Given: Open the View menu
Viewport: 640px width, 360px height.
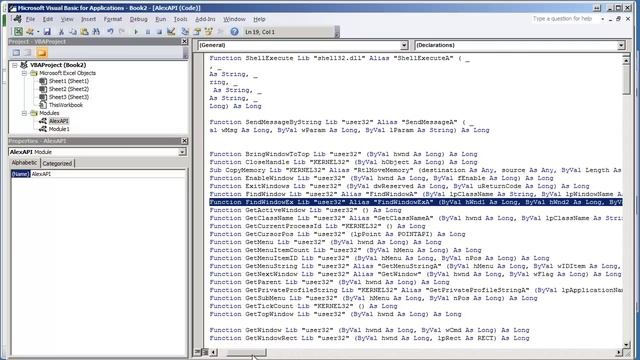Looking at the screenshot, I should point(67,19).
